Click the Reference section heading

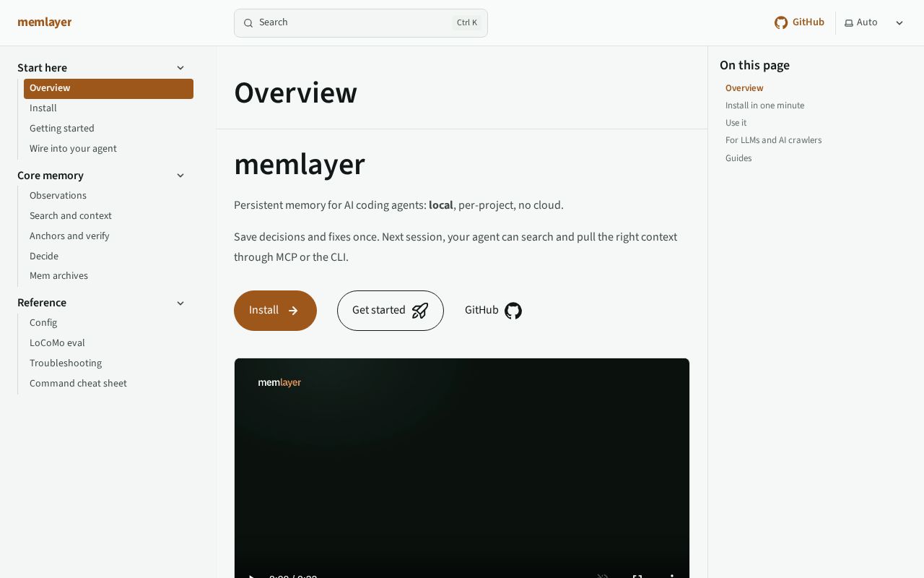click(42, 303)
